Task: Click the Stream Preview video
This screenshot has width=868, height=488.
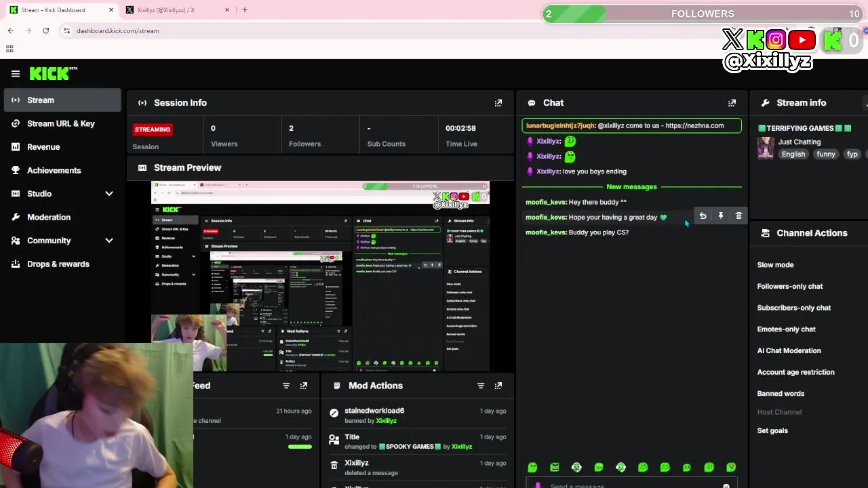Action: tap(320, 276)
